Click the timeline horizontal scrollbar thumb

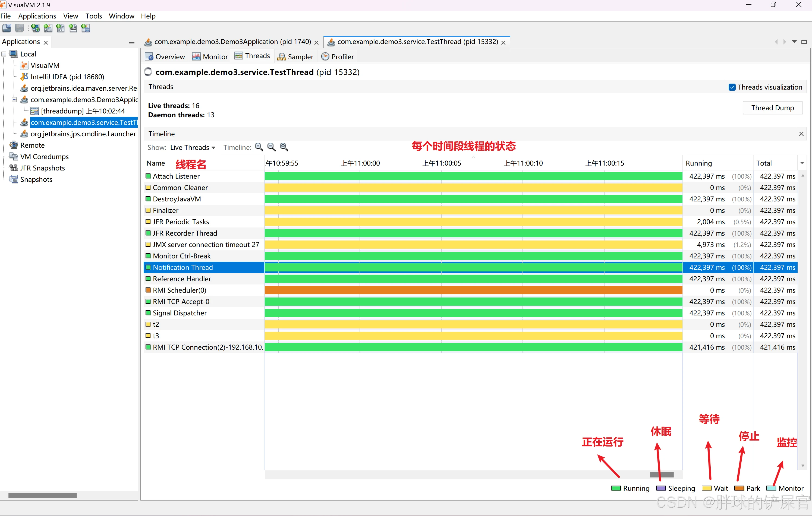point(662,475)
